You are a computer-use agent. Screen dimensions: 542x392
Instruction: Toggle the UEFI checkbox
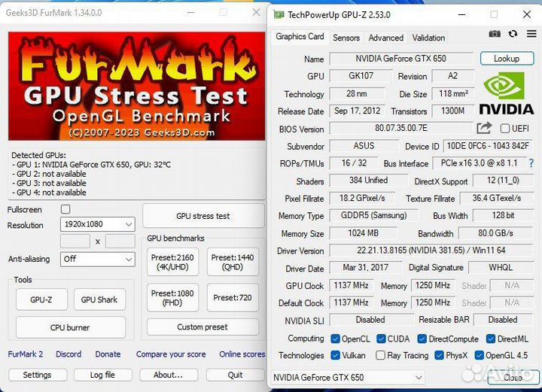505,129
